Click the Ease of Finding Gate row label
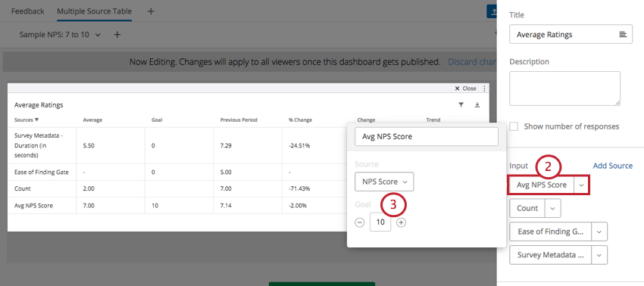This screenshot has width=644, height=286. [x=42, y=173]
